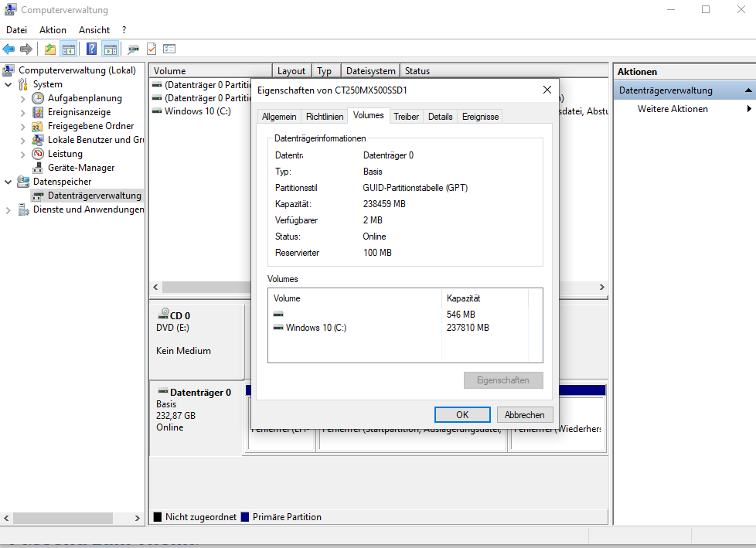This screenshot has height=548, width=756.
Task: Open the Aktion menu
Action: (x=53, y=30)
